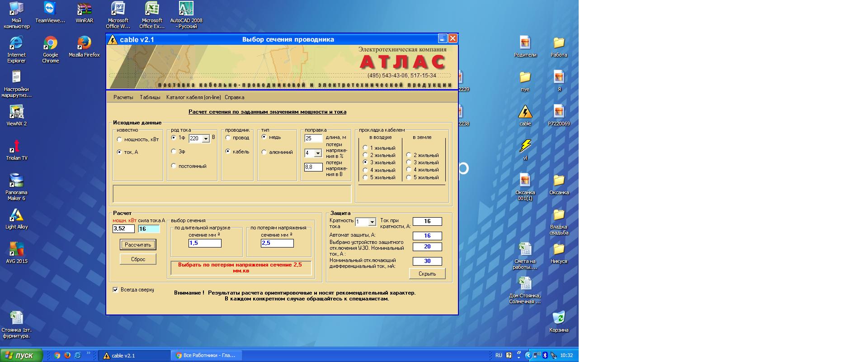Open the Справка menu
Viewport: 868px width, 362px height.
(x=234, y=97)
